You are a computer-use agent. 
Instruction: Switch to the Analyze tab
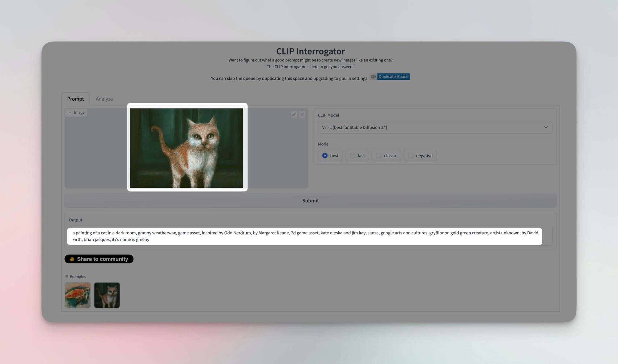coord(104,98)
